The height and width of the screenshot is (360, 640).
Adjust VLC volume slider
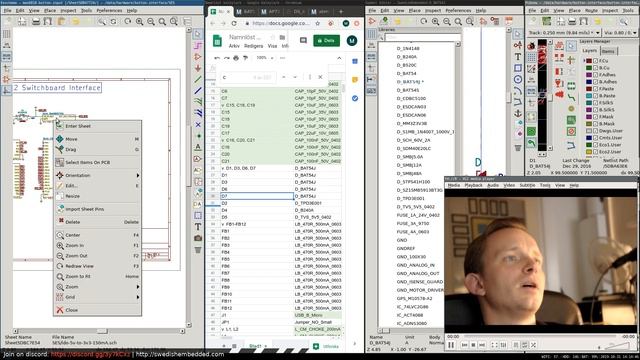click(618, 346)
